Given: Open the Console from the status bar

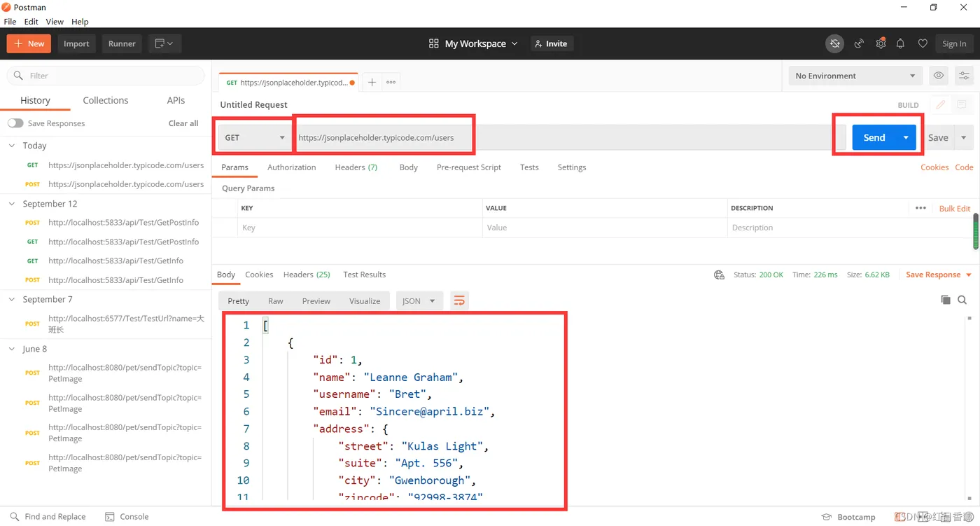Looking at the screenshot, I should tap(127, 516).
